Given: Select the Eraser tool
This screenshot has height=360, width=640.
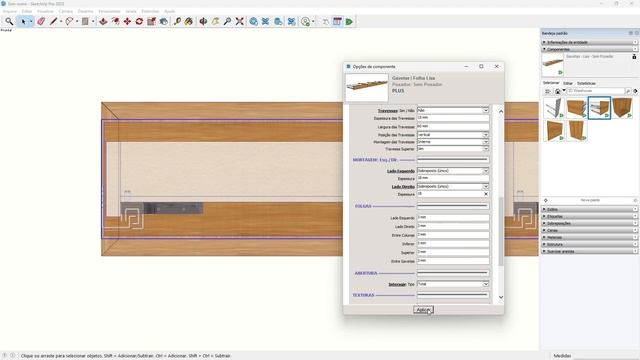Looking at the screenshot, I should click(x=41, y=21).
